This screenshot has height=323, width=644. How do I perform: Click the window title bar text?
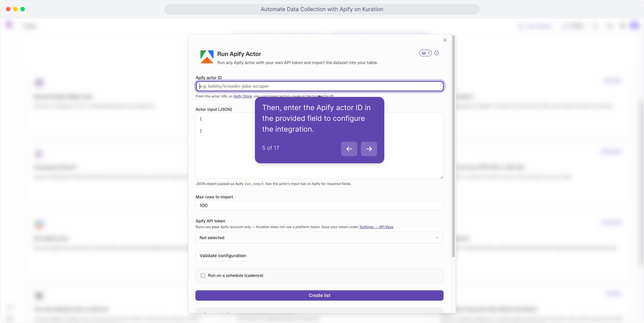click(x=322, y=9)
